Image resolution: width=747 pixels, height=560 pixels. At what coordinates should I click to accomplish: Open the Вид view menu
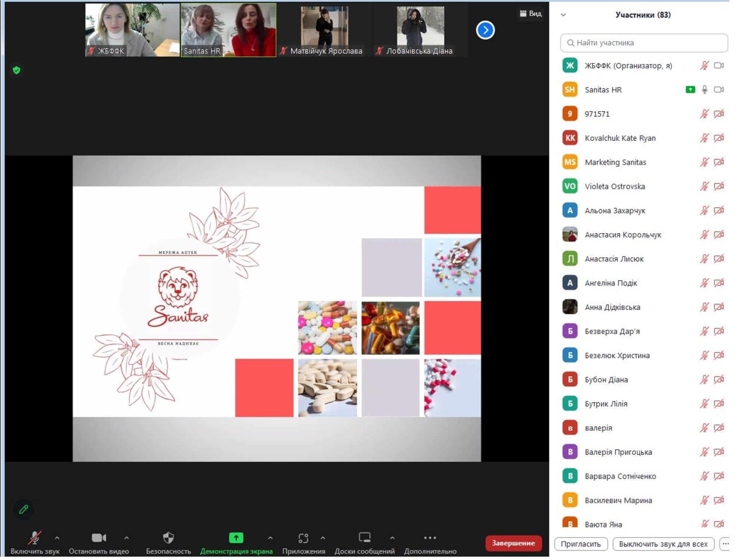click(530, 14)
